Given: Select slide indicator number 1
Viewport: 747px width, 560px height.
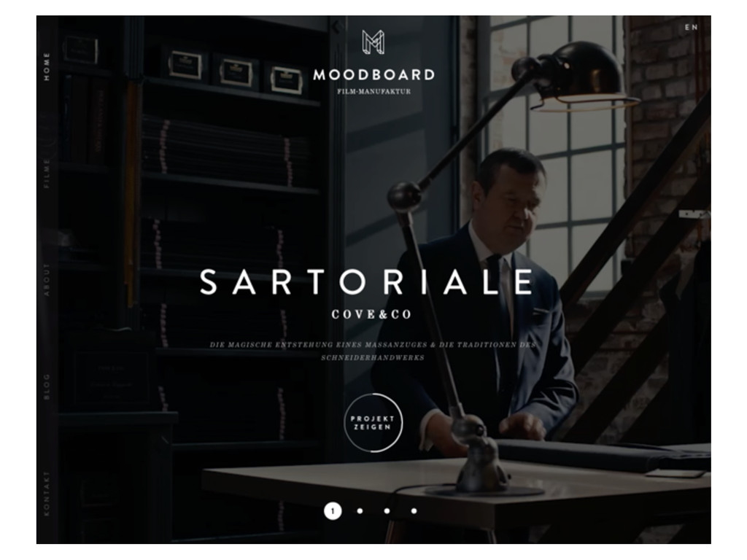Looking at the screenshot, I should click(333, 511).
